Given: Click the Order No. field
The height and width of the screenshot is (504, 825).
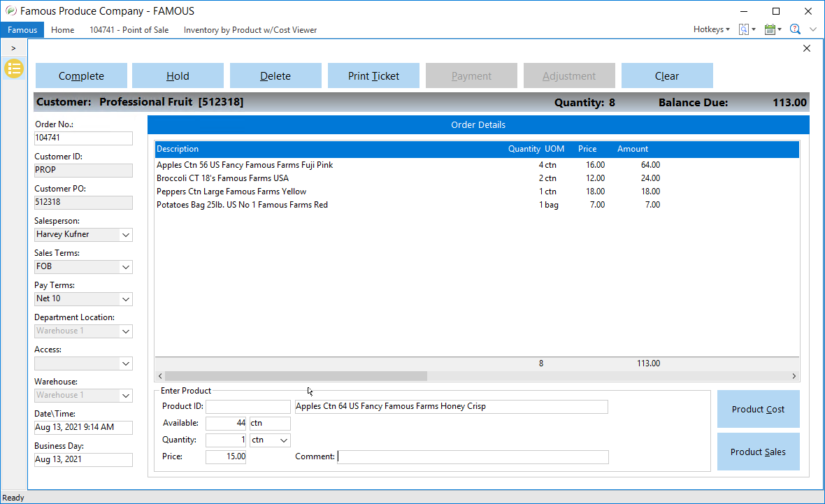Looking at the screenshot, I should click(x=83, y=138).
